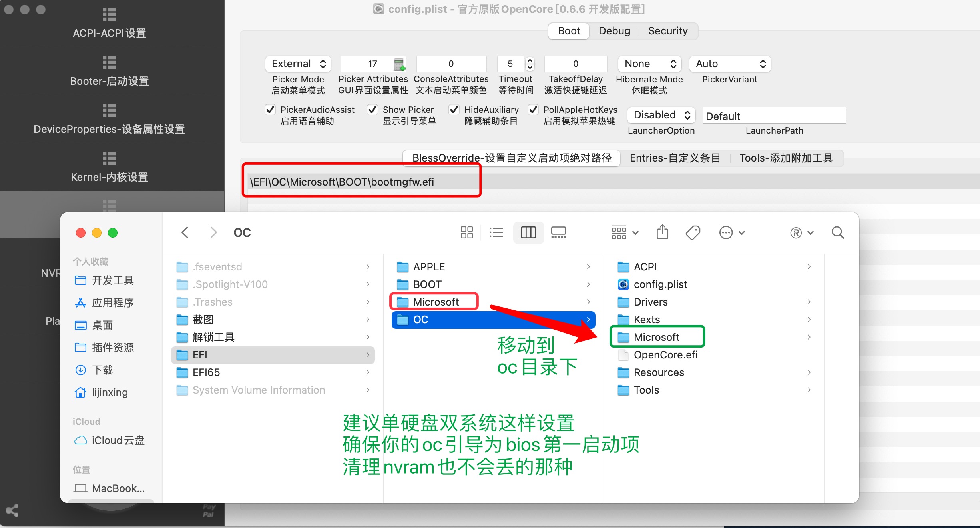Viewport: 980px width, 528px height.
Task: Open Hibernate Mode None dropdown
Action: pos(649,64)
